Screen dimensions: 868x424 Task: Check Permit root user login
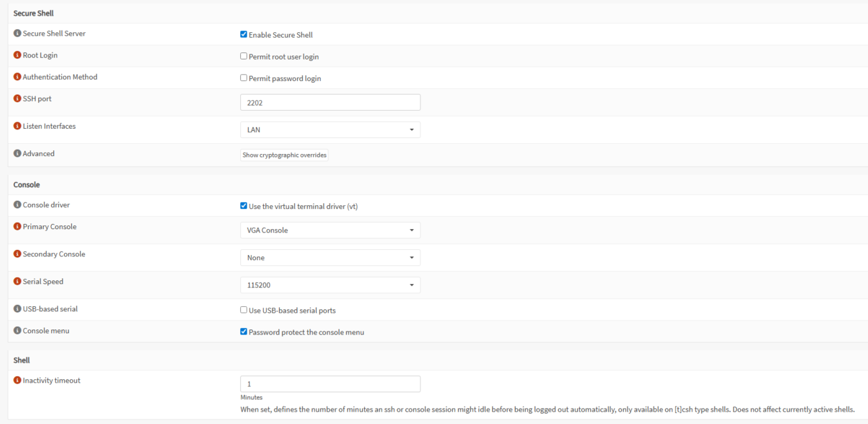(244, 56)
